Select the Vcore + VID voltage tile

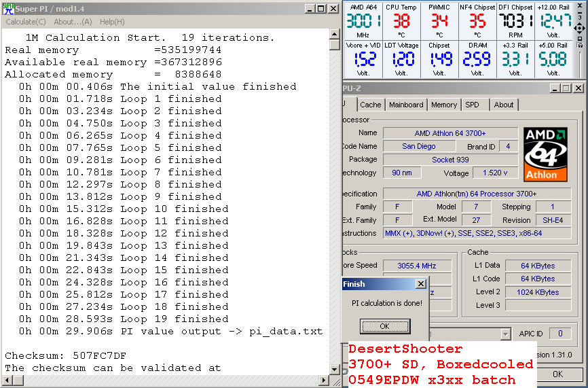363,59
